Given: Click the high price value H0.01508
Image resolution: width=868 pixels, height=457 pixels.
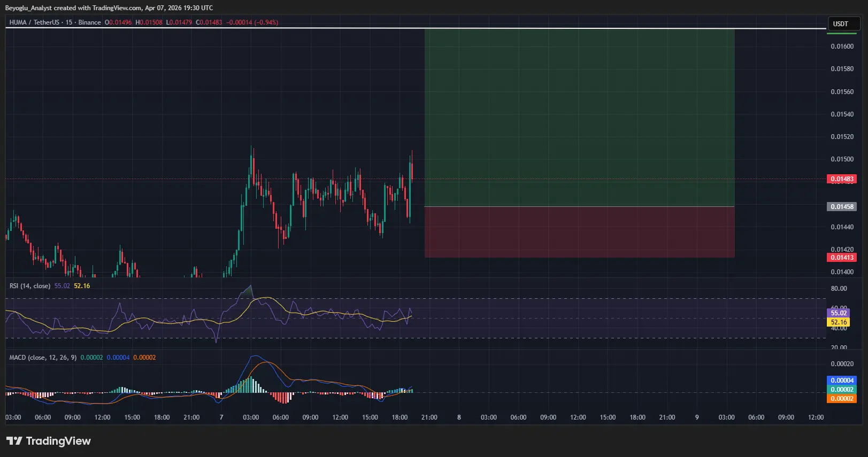Looking at the screenshot, I should click(x=149, y=22).
